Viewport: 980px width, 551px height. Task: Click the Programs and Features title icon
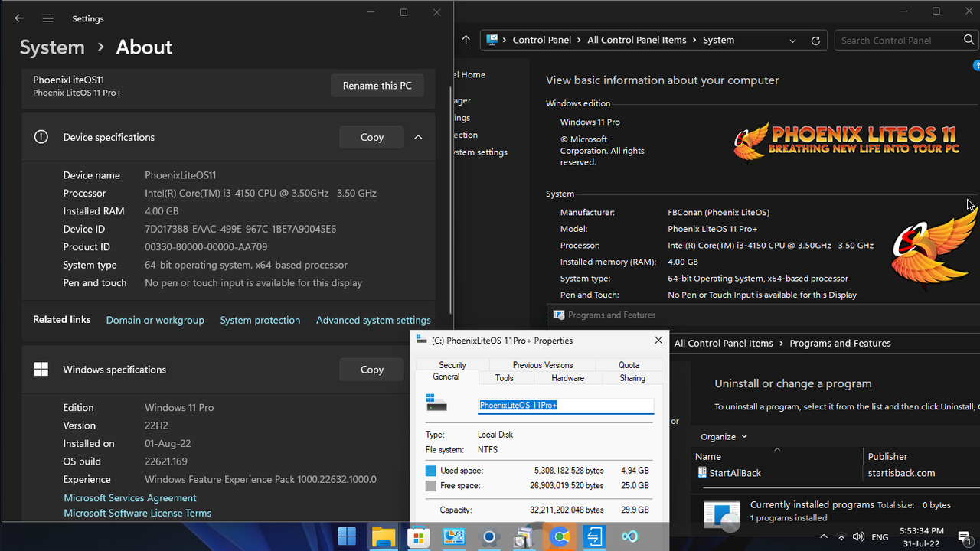click(x=559, y=315)
